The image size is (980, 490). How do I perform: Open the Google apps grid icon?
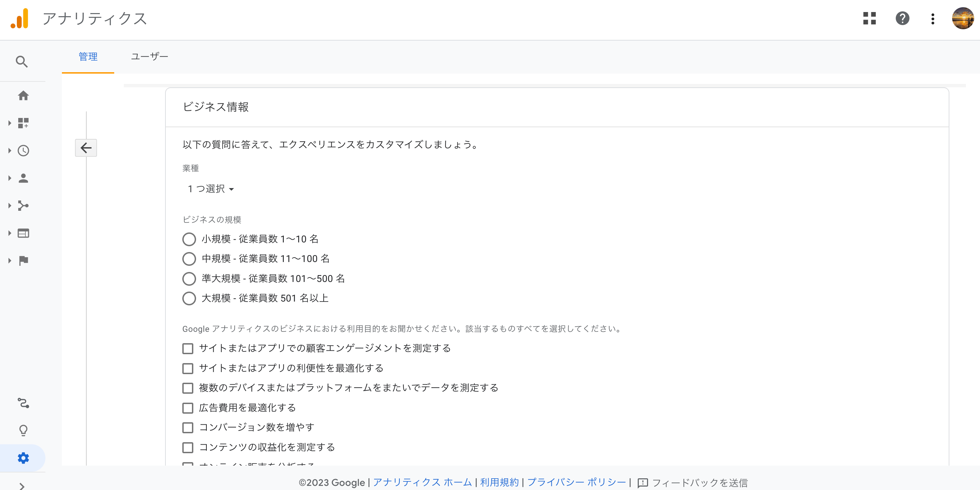869,18
